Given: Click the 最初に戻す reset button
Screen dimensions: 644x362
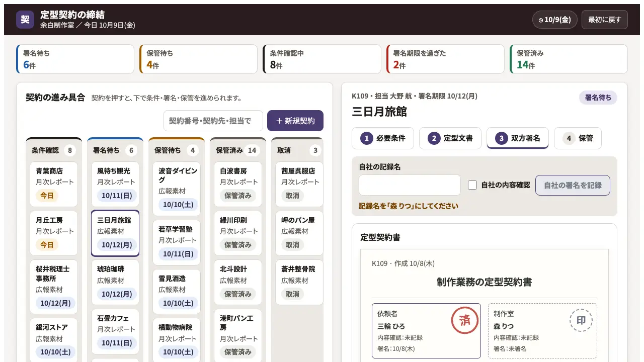Looking at the screenshot, I should click(x=604, y=20).
